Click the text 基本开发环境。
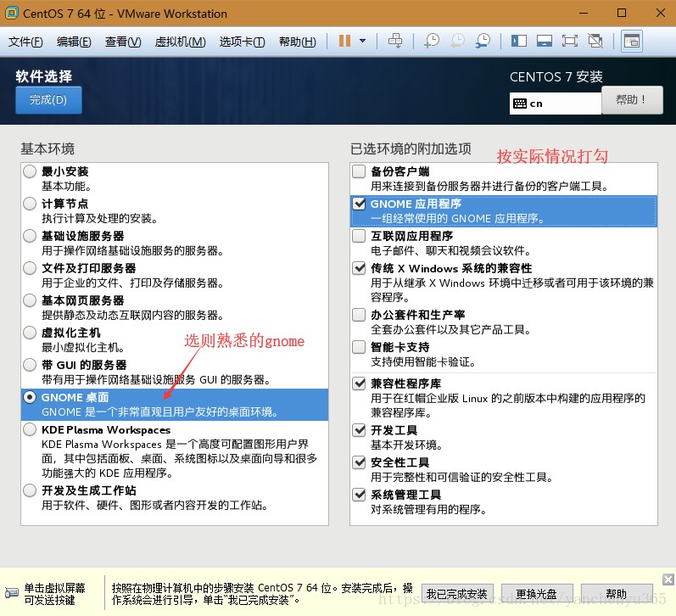Viewport: 676px width, 616px height. (x=407, y=445)
